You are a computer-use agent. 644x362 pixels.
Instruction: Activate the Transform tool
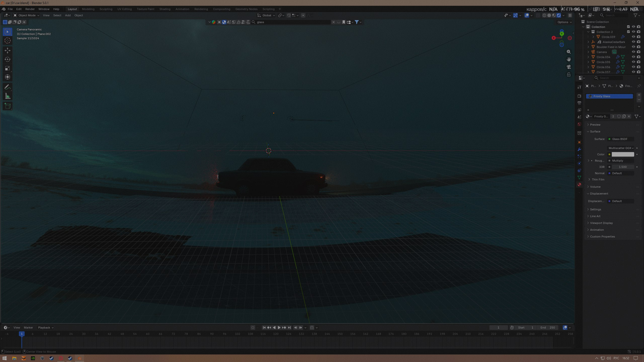(x=8, y=77)
